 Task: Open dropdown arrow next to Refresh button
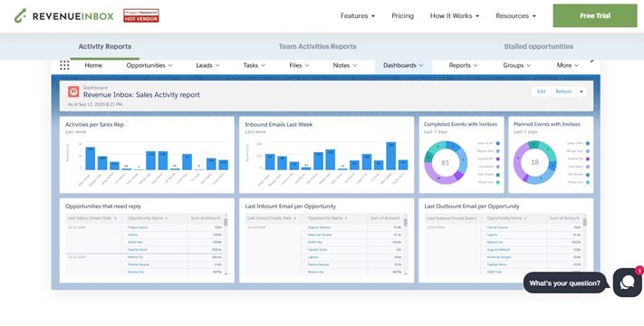pos(582,92)
